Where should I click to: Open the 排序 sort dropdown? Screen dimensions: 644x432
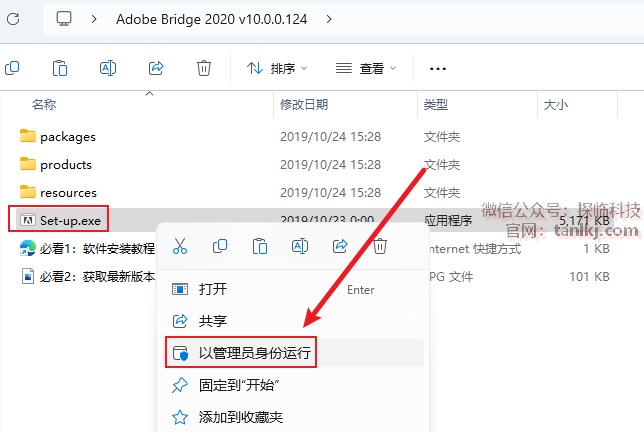(277, 68)
